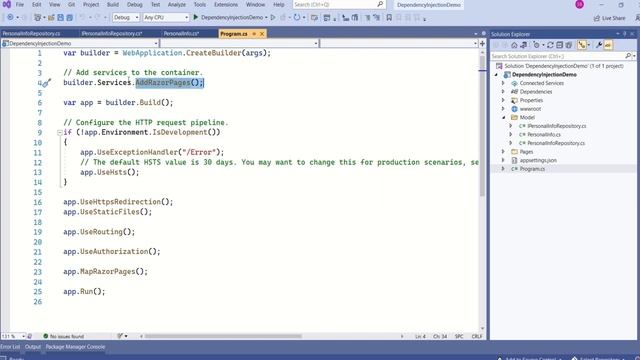Switch to the IPersonalInfoRepository.cs* tab
The height and width of the screenshot is (360, 640).
[x=111, y=33]
